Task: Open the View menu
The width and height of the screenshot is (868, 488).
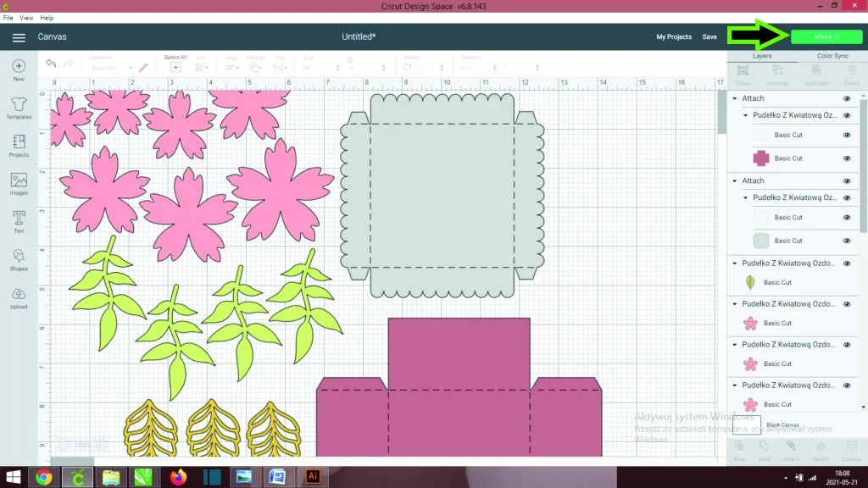Action: [26, 18]
